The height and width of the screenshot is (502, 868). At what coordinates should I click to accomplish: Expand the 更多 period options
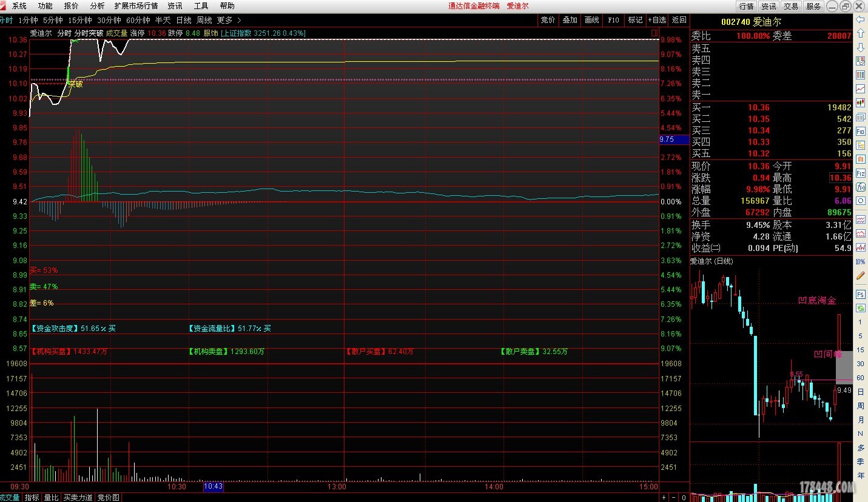tap(229, 20)
